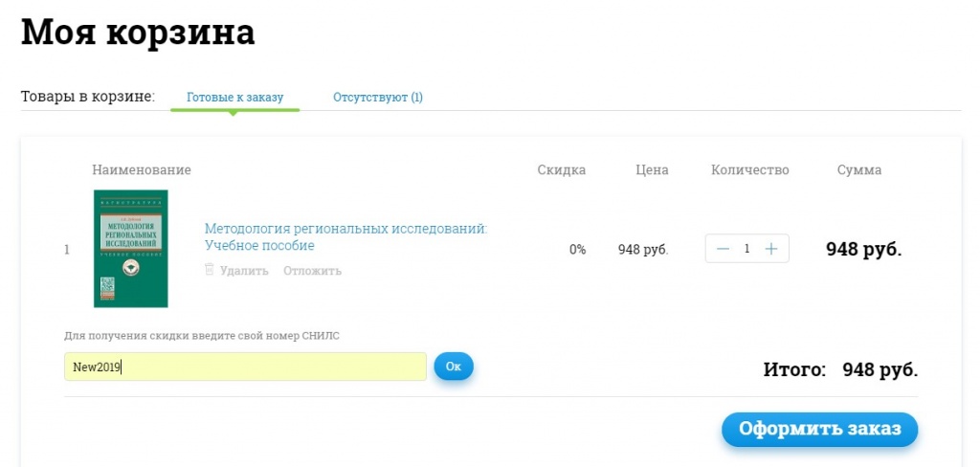The height and width of the screenshot is (467, 980).
Task: Click the Сумма column header
Action: [x=859, y=170]
